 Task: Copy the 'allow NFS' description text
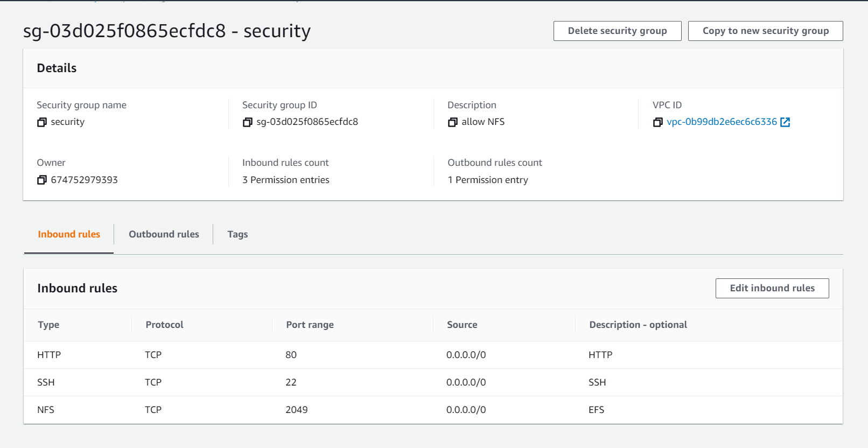point(453,122)
